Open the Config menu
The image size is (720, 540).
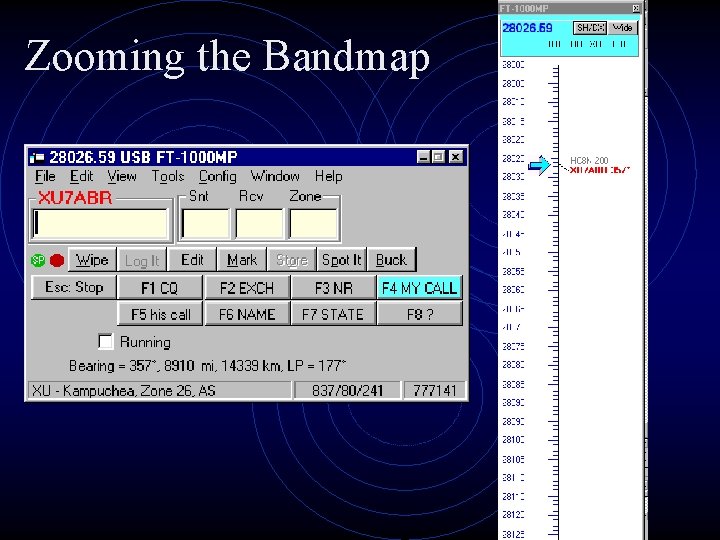tap(218, 176)
